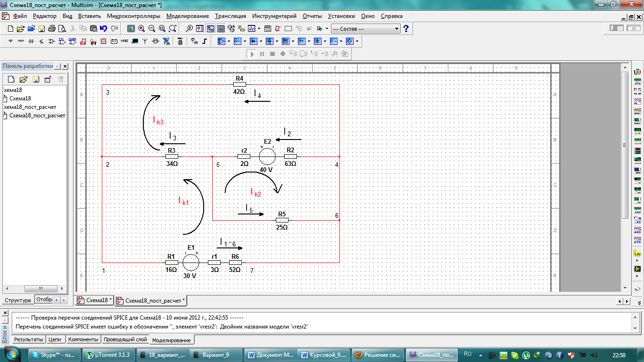Place a TTL component

point(62,41)
